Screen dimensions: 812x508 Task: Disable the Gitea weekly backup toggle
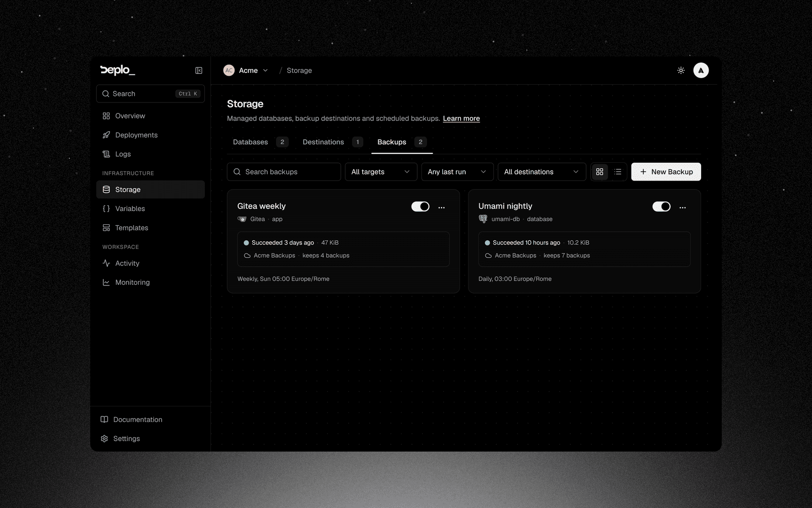click(x=420, y=206)
